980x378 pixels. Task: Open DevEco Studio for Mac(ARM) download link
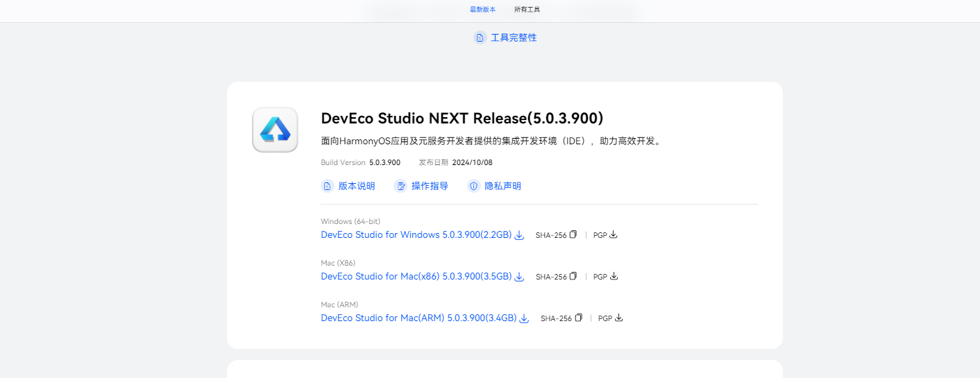tap(419, 318)
